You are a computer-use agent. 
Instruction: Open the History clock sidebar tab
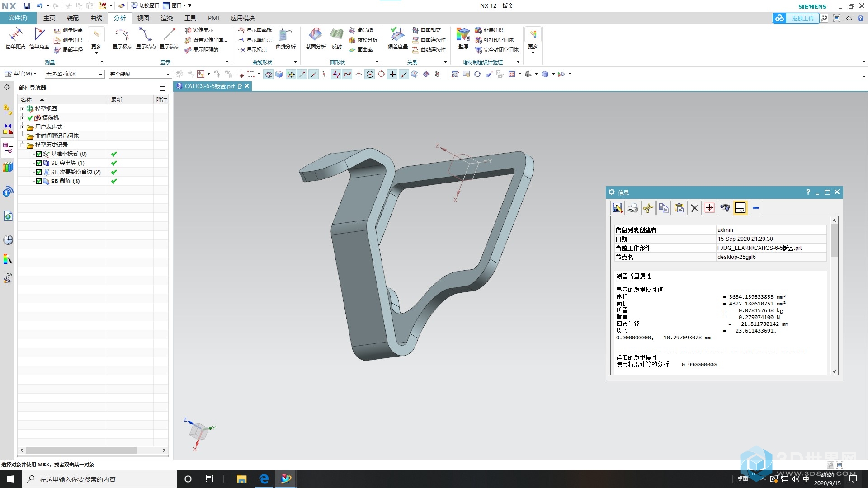point(8,239)
